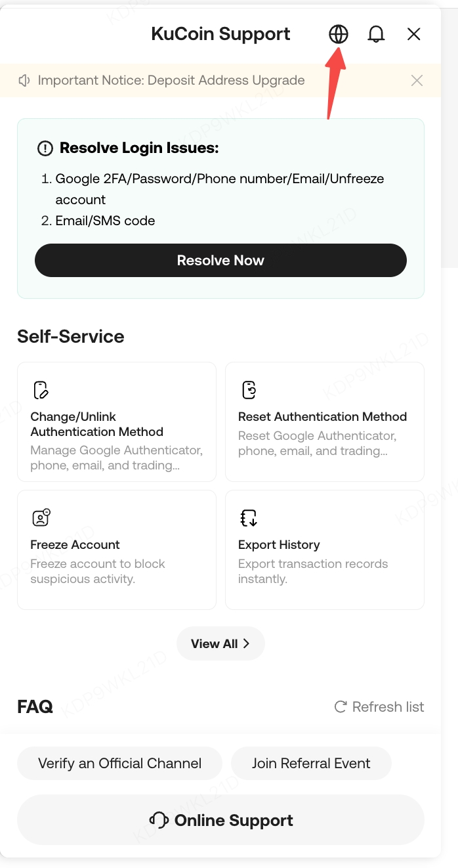Click the Freeze Account icon
Screen dimensions: 458x868
(x=41, y=517)
